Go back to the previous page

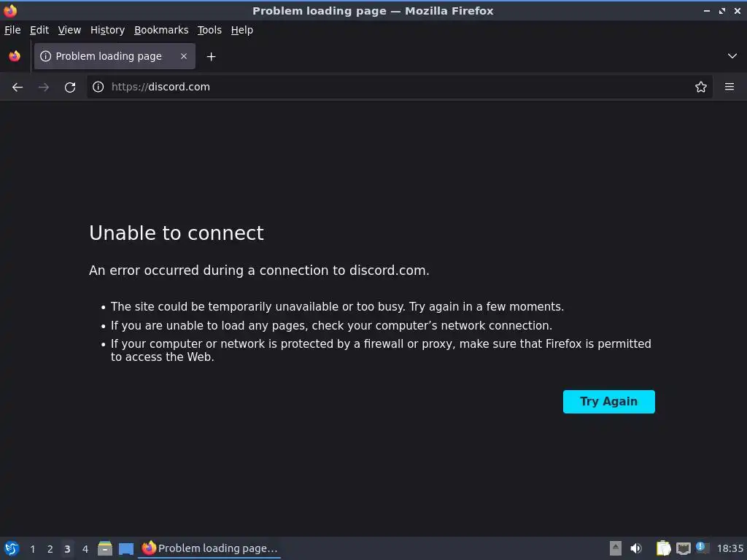18,87
